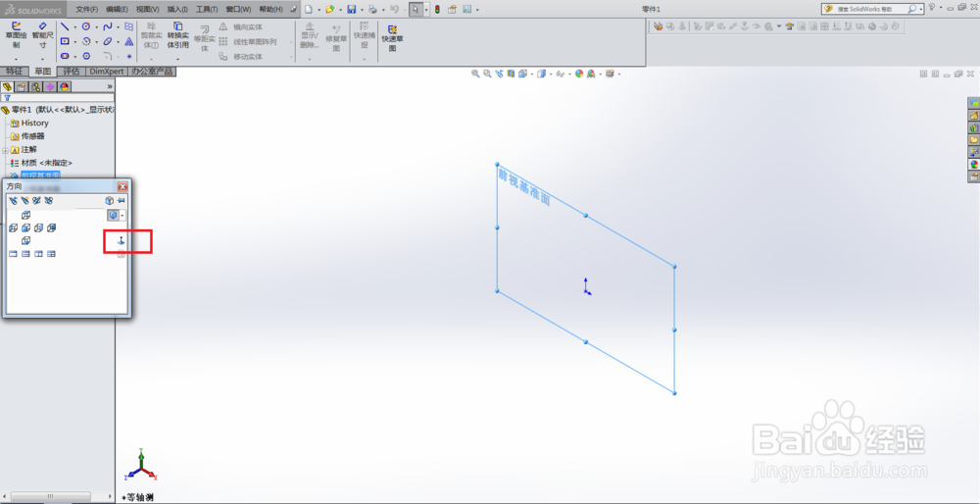This screenshot has width=980, height=504.
Task: Click the single view icon in 方向 dialog
Action: [x=13, y=254]
